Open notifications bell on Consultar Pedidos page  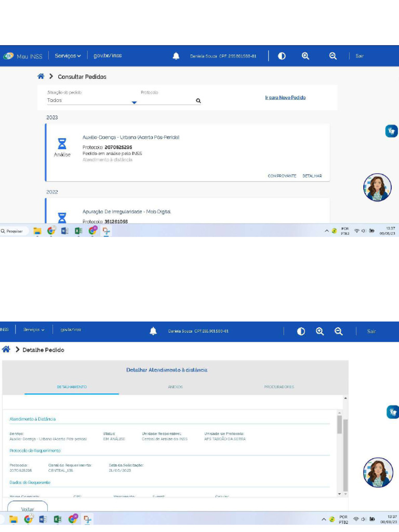click(176, 56)
